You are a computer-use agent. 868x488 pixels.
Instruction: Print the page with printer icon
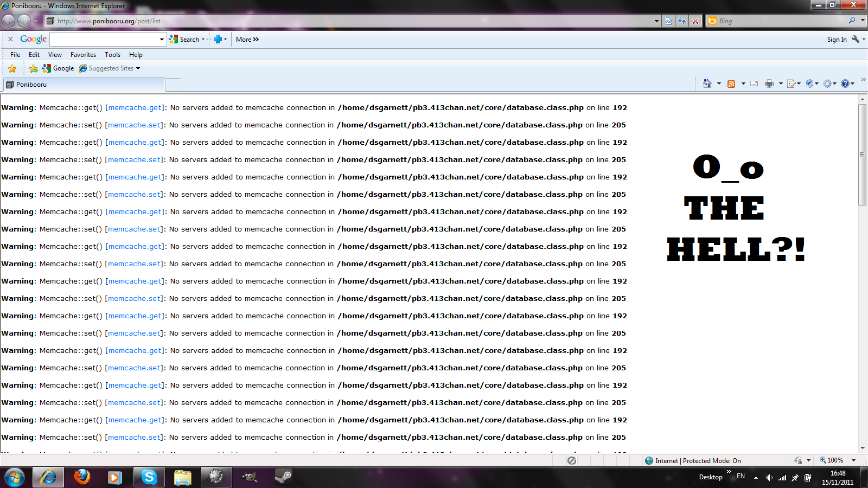769,84
